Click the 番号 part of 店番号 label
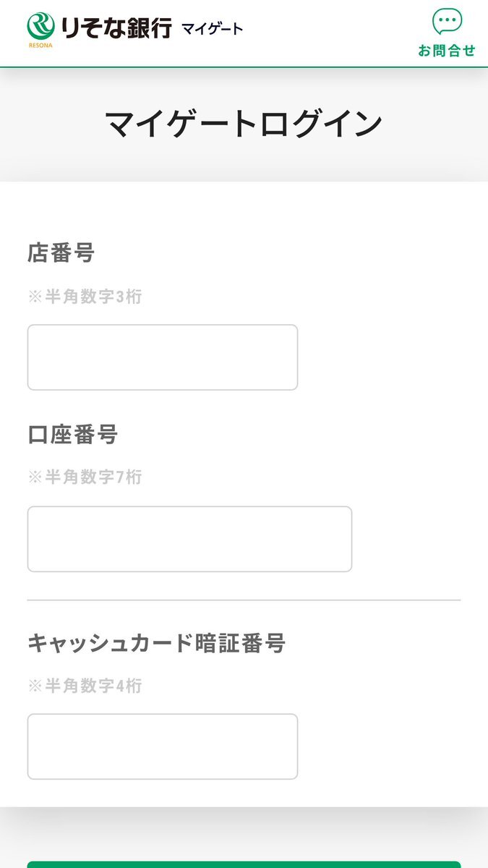 (73, 253)
